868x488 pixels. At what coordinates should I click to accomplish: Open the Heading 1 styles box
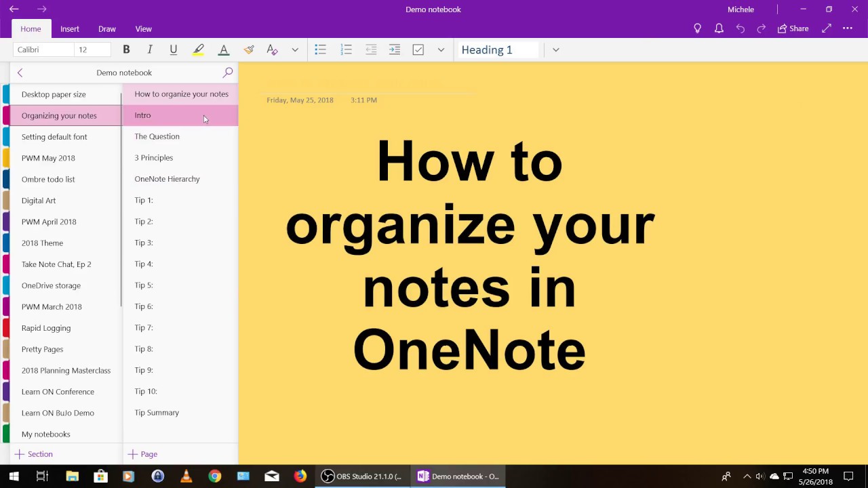tap(498, 49)
